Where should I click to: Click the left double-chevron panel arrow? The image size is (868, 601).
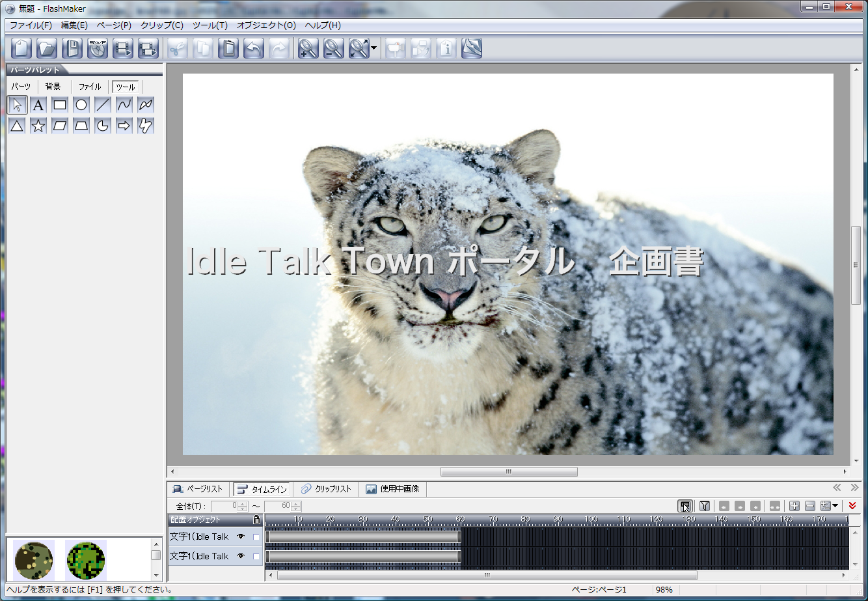tap(837, 488)
